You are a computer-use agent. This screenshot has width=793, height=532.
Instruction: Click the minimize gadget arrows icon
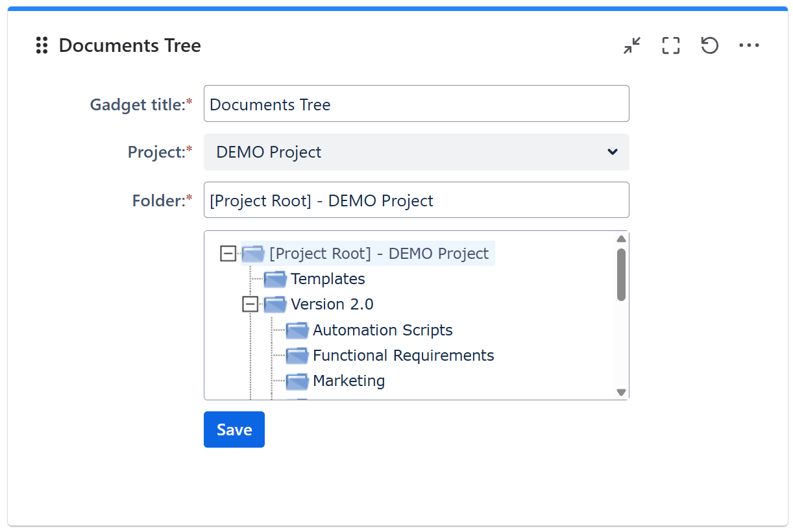coord(632,45)
